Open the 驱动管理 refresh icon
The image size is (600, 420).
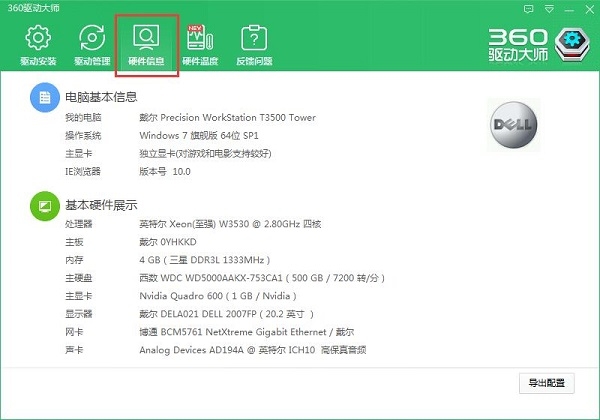tap(92, 38)
